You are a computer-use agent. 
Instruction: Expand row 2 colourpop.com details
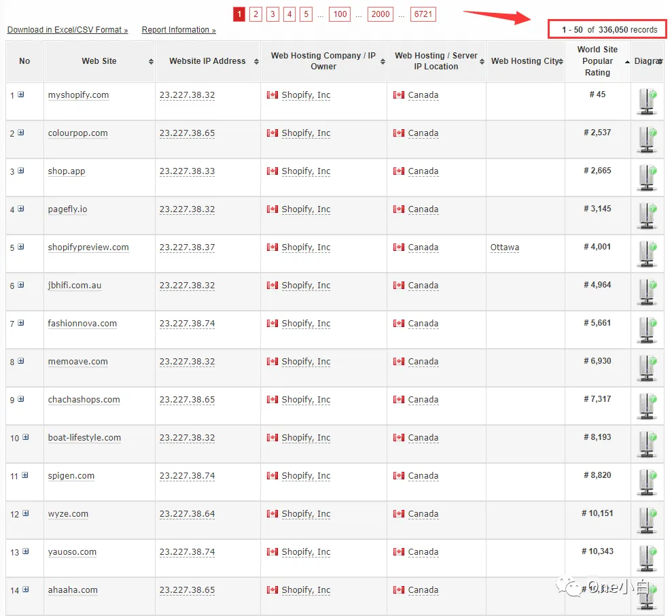pos(21,133)
